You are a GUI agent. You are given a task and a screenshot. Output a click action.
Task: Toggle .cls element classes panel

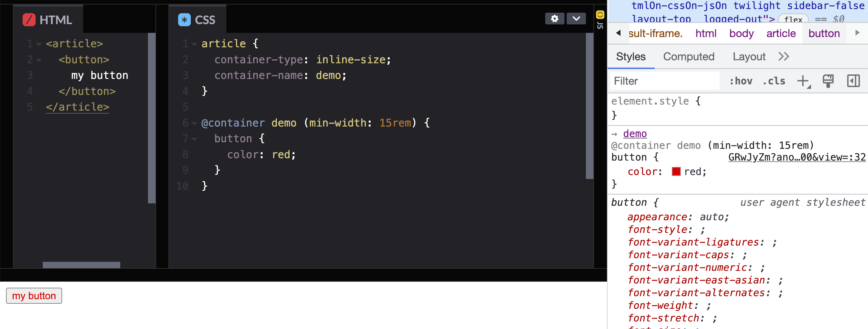[x=774, y=81]
